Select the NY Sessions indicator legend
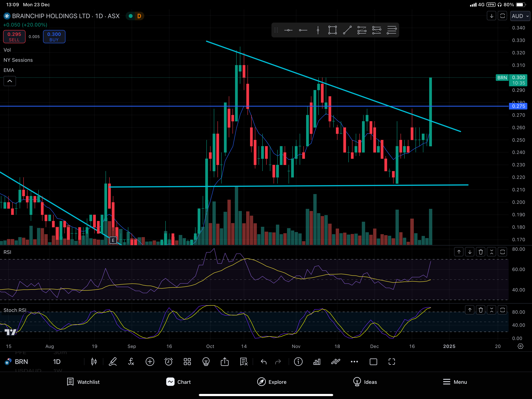532x399 pixels. tap(18, 60)
